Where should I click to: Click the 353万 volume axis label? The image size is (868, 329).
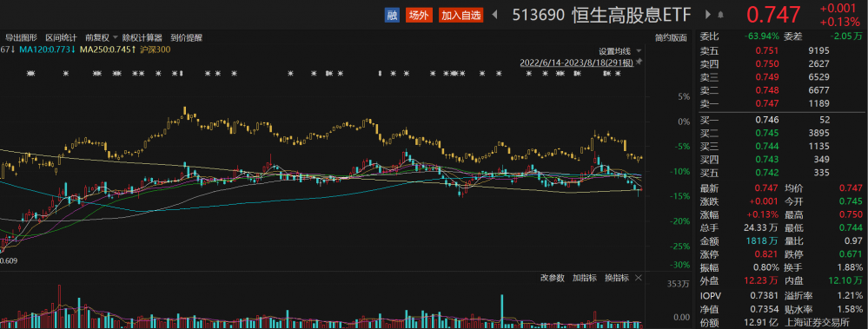coord(679,284)
